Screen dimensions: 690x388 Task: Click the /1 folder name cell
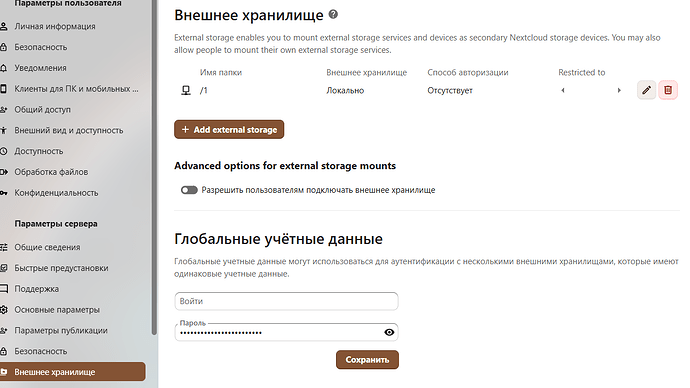203,90
